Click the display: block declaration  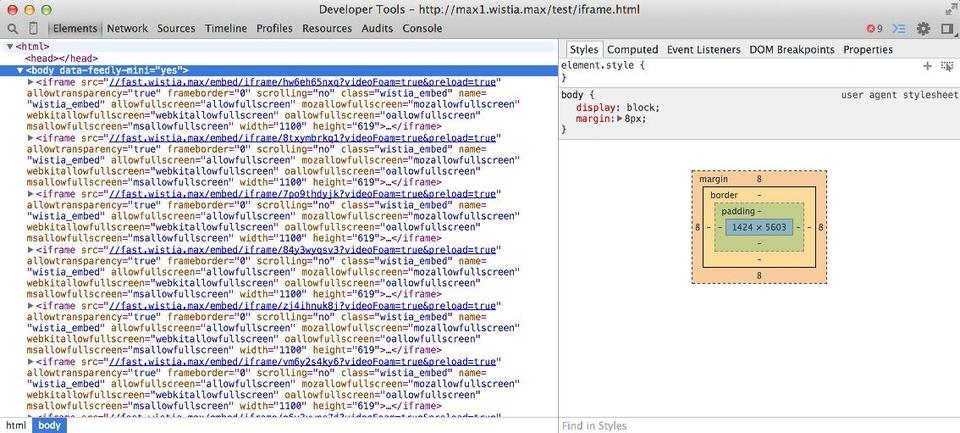(x=618, y=107)
